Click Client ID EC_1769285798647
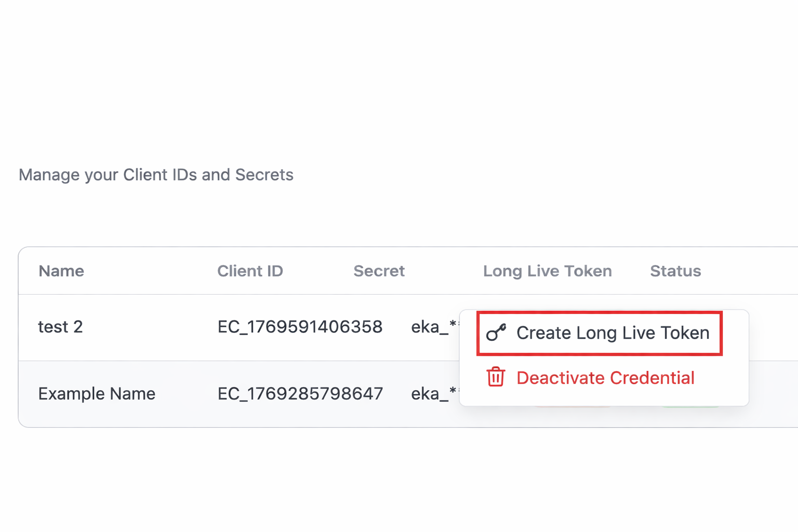 pyautogui.click(x=300, y=394)
